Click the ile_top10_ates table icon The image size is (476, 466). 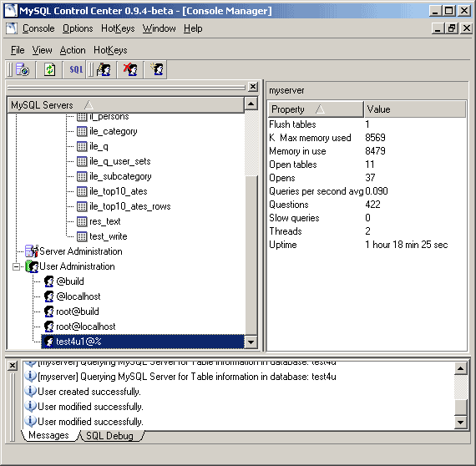coord(82,191)
